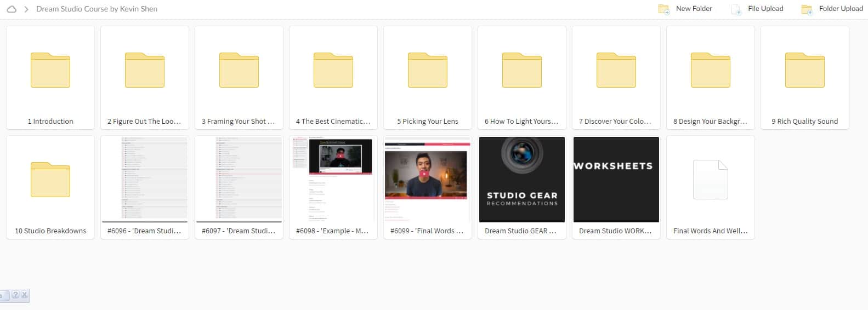Click the 'Final Words And Well...' file name
This screenshot has width=868, height=310.
(x=711, y=231)
